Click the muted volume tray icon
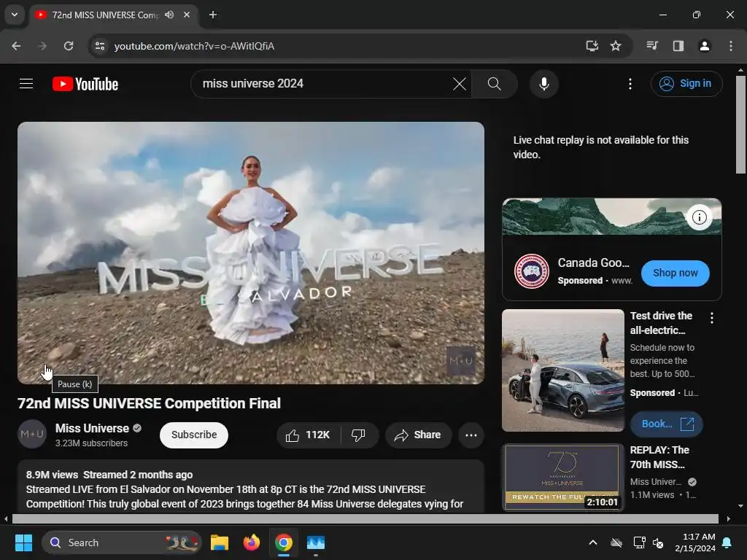This screenshot has height=560, width=747. coord(658,542)
